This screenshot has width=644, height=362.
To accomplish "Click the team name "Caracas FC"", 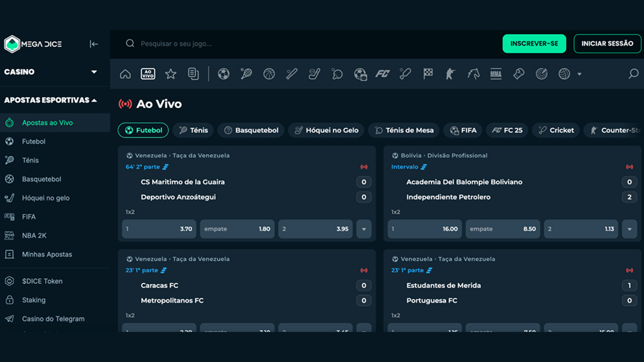I will (x=159, y=285).
